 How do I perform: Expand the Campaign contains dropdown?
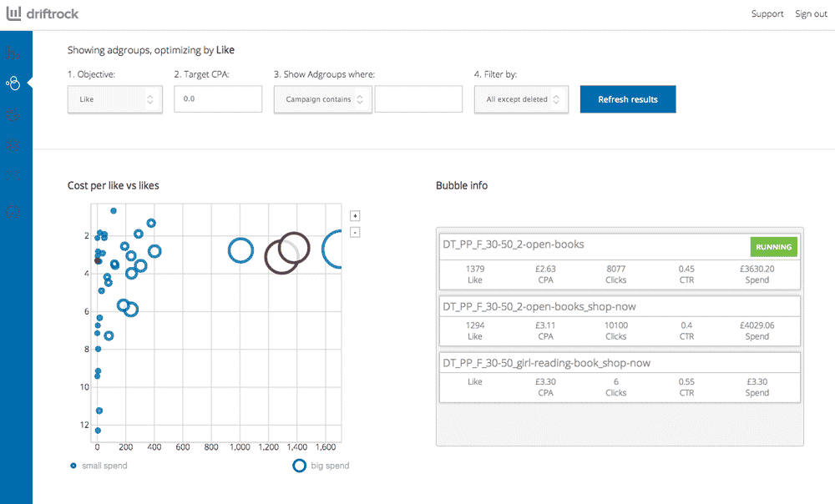coord(322,99)
